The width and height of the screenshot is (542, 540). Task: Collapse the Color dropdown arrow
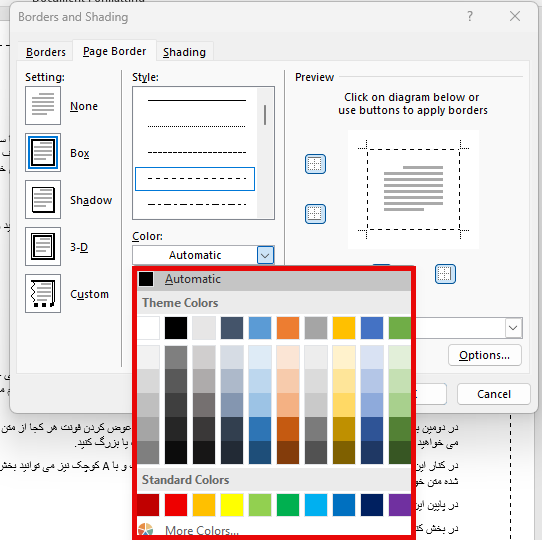tap(265, 255)
